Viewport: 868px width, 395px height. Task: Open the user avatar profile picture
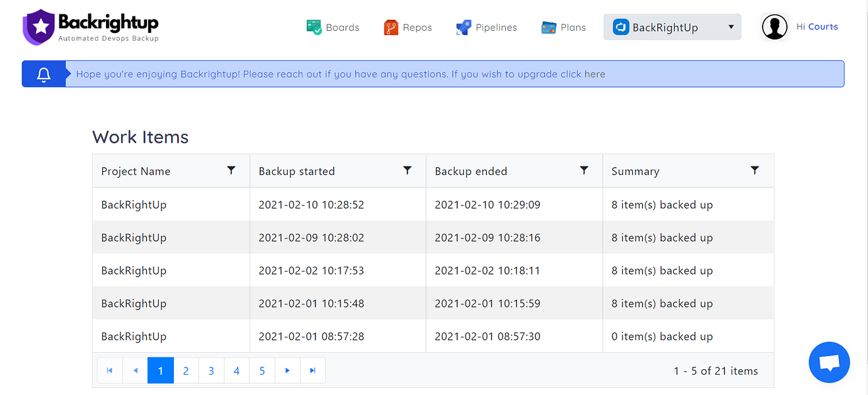tap(774, 27)
